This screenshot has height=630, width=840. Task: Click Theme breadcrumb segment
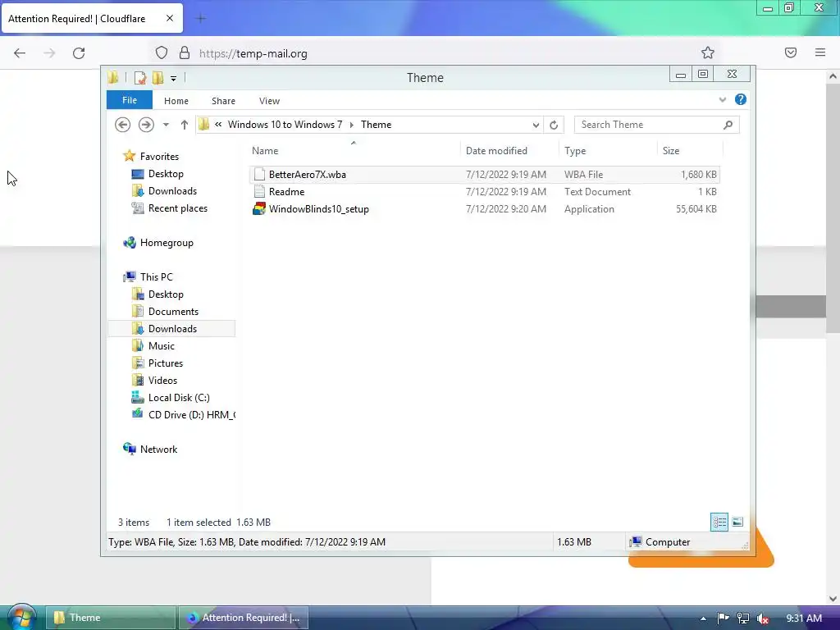(376, 125)
